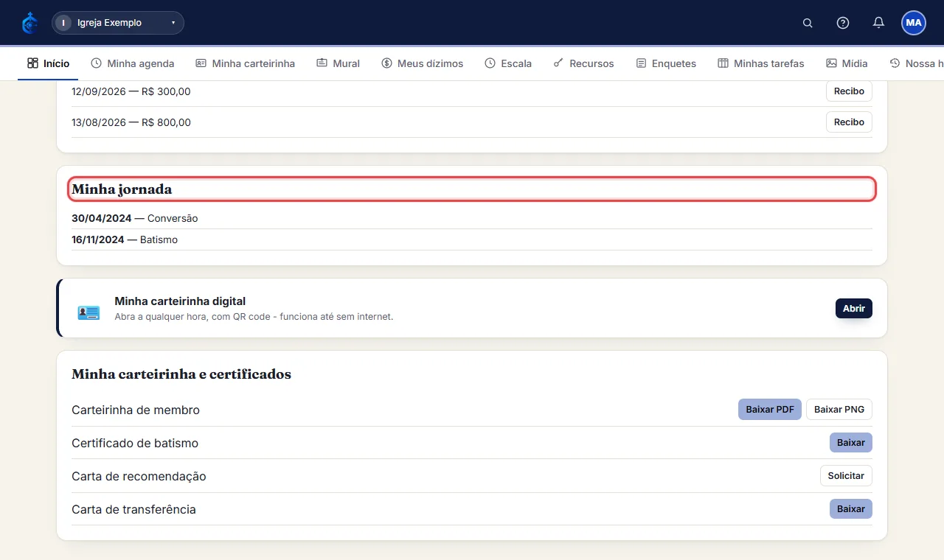Click the 12/09/2026 — R$ 300,00 row text

pos(131,91)
